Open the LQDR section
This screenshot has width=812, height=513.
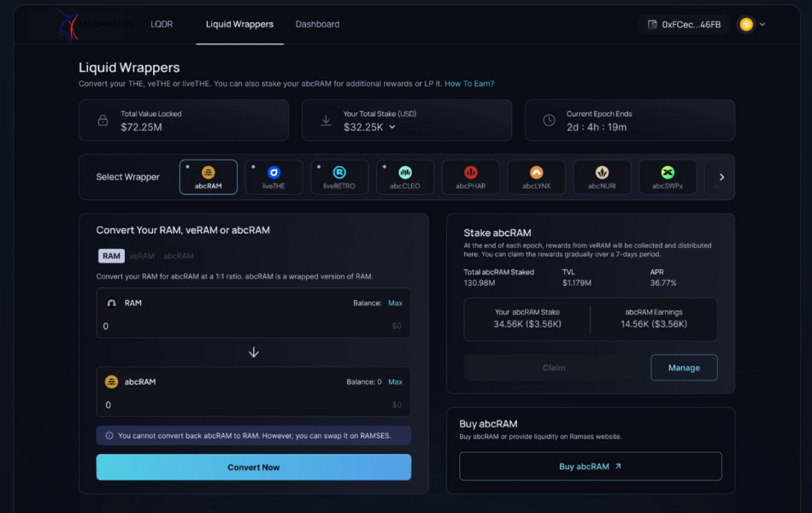162,24
